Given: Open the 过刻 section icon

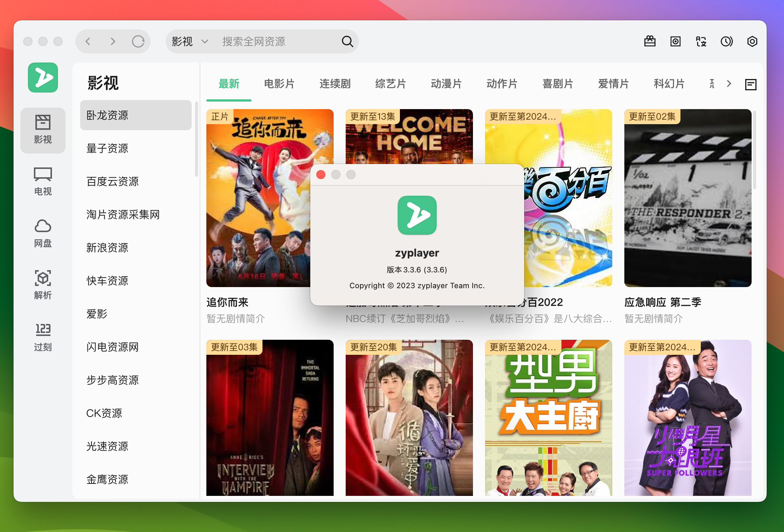Looking at the screenshot, I should 43,337.
